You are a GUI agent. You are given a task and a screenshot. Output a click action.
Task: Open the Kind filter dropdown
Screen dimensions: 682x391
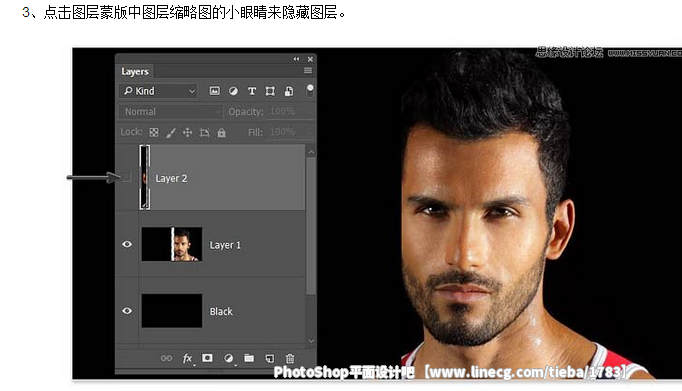tap(158, 91)
